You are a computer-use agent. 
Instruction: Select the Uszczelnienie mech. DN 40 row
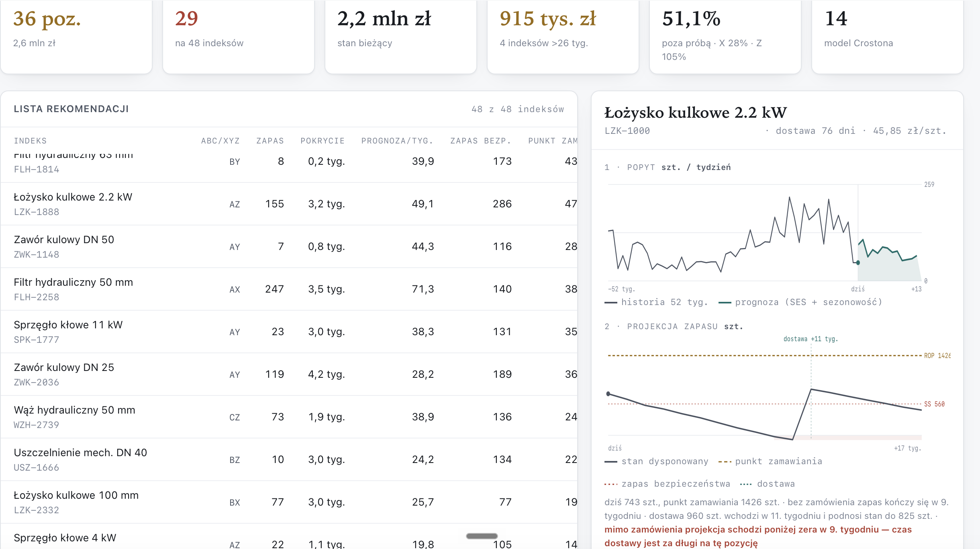click(x=289, y=459)
